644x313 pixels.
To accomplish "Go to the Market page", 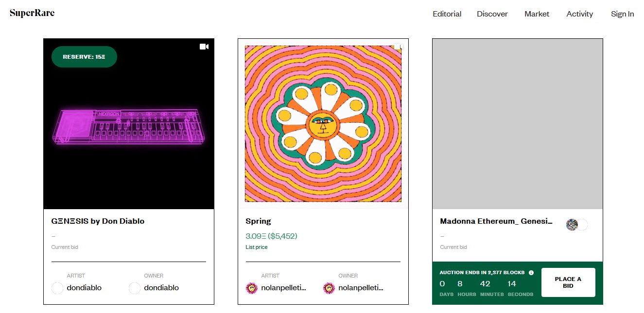I will (x=537, y=14).
